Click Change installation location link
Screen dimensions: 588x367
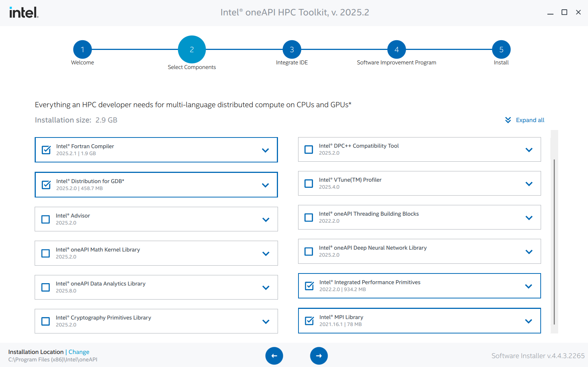pyautogui.click(x=79, y=352)
